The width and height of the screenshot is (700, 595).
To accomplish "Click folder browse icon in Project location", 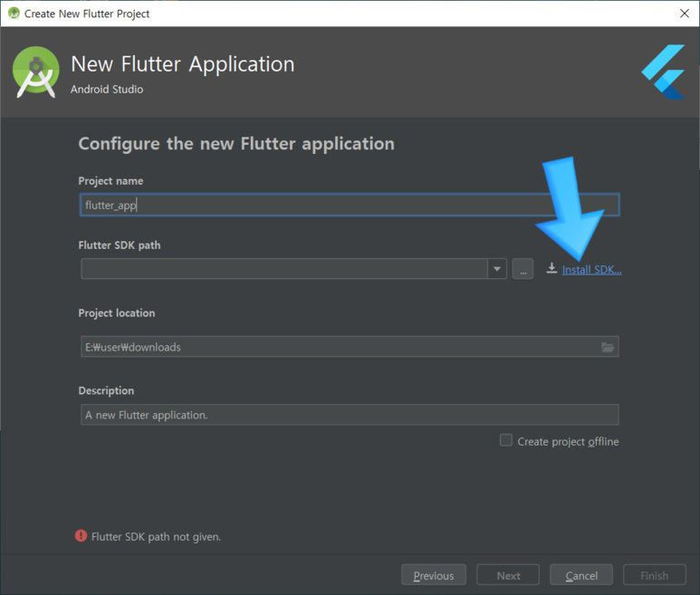I will pyautogui.click(x=608, y=347).
